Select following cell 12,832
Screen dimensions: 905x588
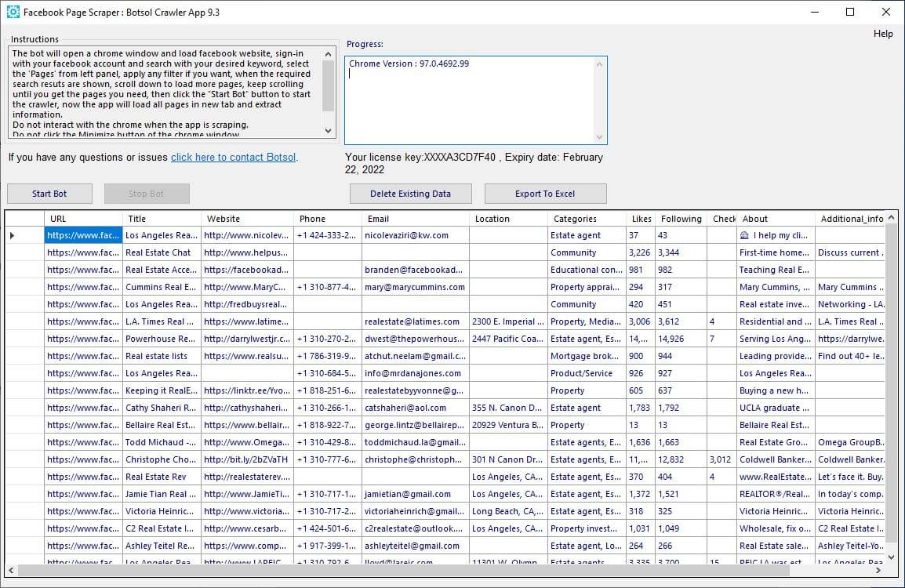tap(681, 460)
